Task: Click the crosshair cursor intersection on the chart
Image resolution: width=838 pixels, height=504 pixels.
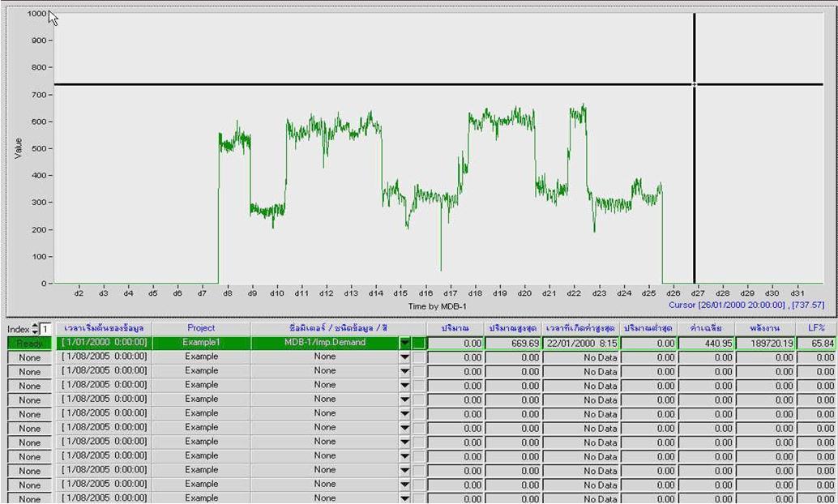Action: coord(694,84)
